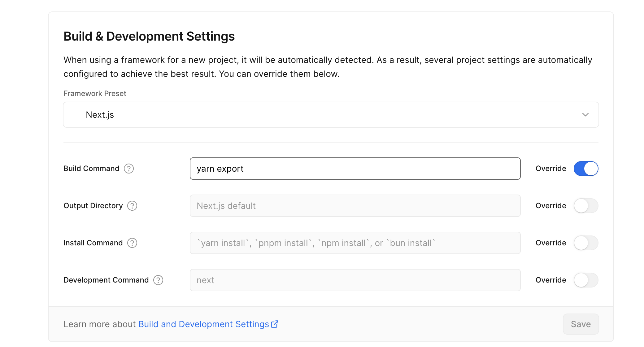Click the Save button
The width and height of the screenshot is (644, 347).
[581, 324]
